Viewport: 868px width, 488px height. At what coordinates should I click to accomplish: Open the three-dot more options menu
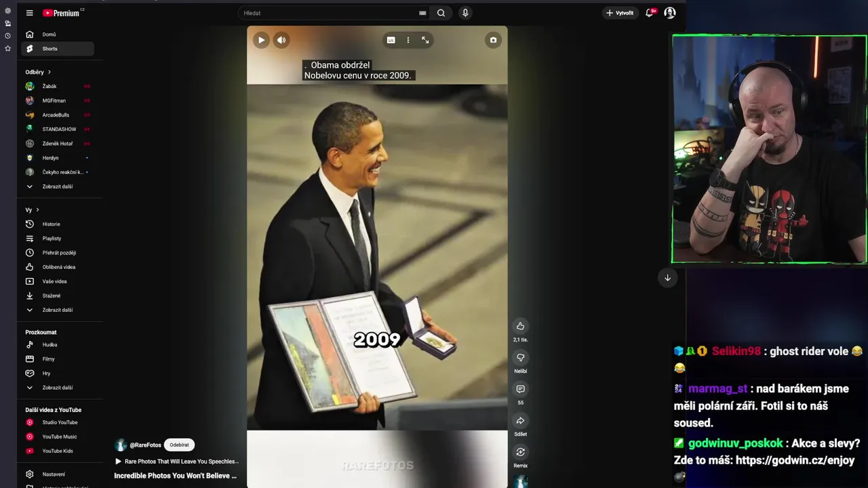(x=408, y=40)
